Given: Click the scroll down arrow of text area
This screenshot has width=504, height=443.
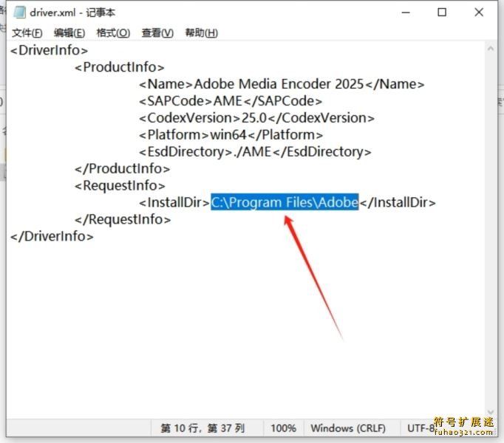Looking at the screenshot, I should tap(491, 412).
